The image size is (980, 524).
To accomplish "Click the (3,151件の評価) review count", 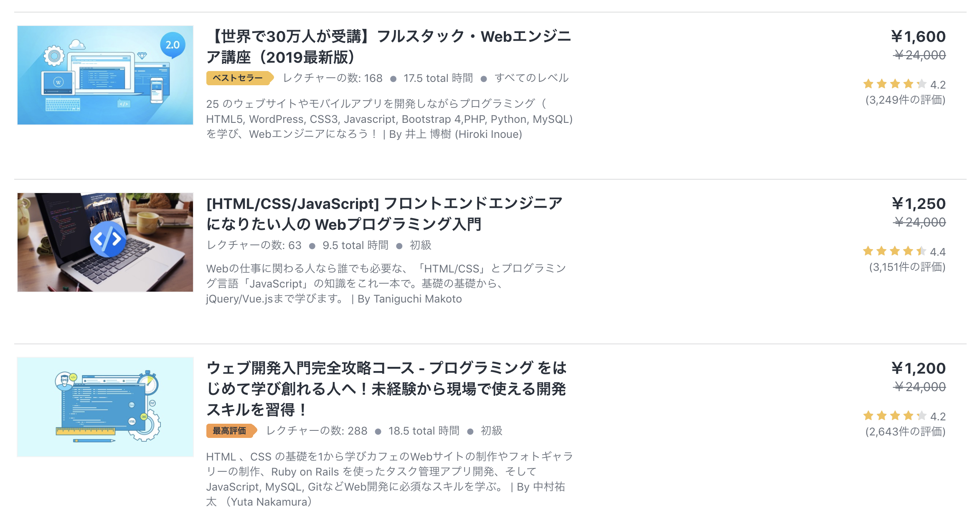I will tap(907, 267).
